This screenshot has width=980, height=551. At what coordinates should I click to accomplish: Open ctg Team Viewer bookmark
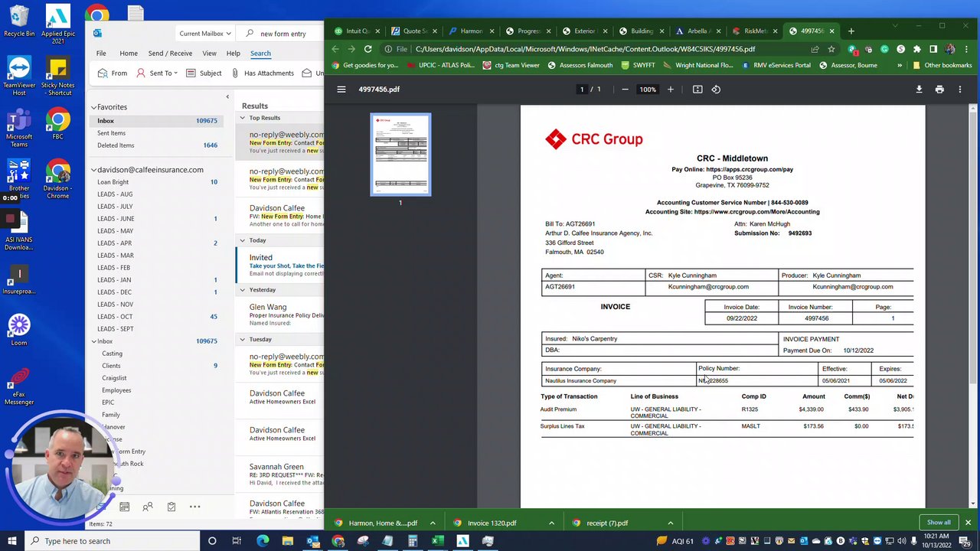511,66
